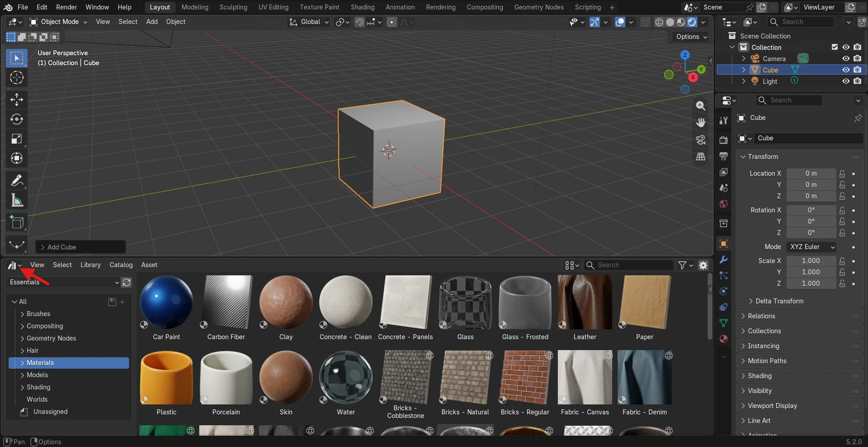Open viewport Options dropdown
The height and width of the screenshot is (447, 868).
(691, 37)
